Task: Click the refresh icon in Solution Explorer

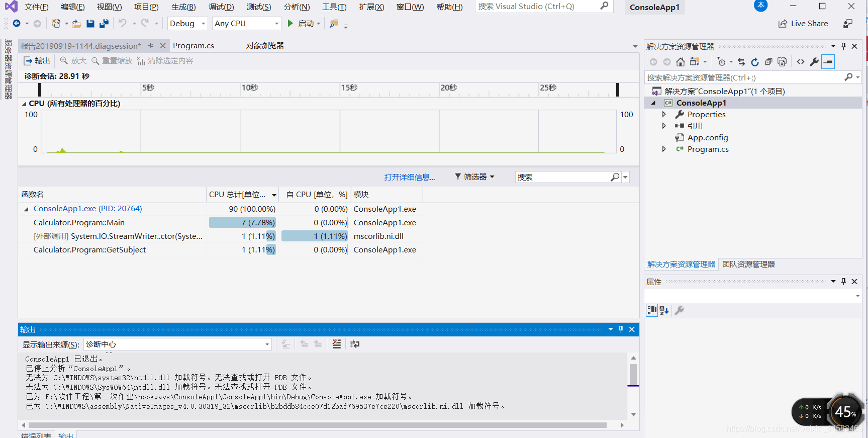Action: [754, 62]
